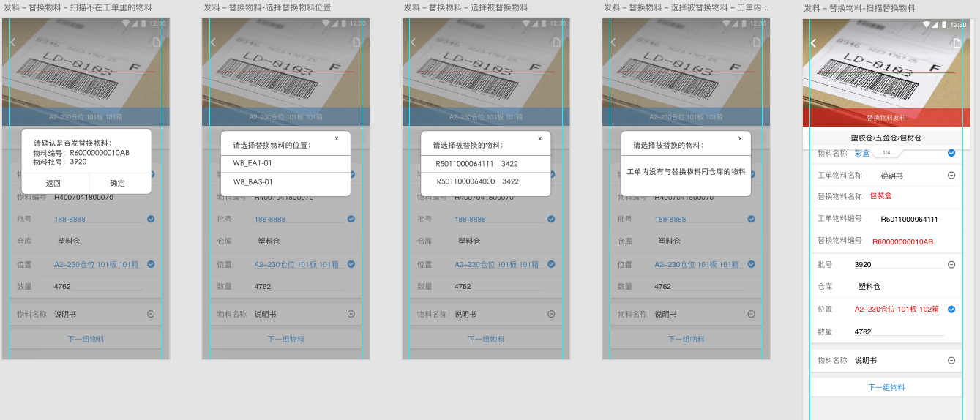Image resolution: width=980 pixels, height=420 pixels.
Task: Collapse 批号 3920 row using minus icon
Action: click(951, 265)
